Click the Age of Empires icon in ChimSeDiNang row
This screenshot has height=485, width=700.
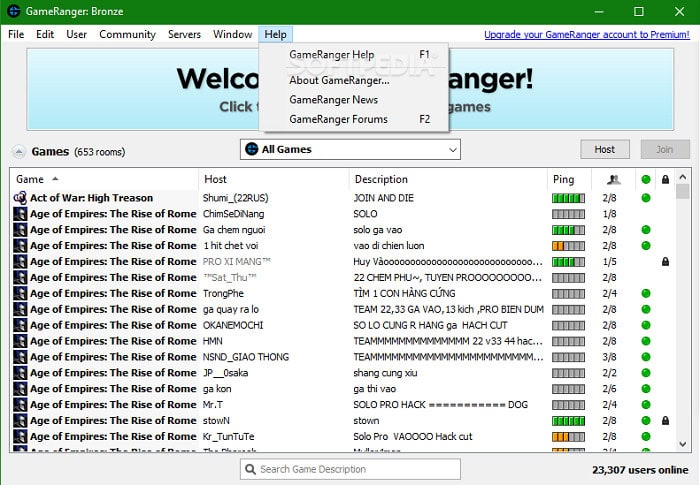click(20, 214)
